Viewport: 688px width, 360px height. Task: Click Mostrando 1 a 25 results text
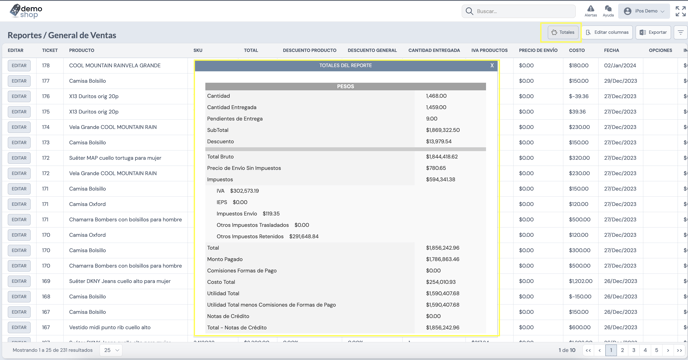click(53, 350)
